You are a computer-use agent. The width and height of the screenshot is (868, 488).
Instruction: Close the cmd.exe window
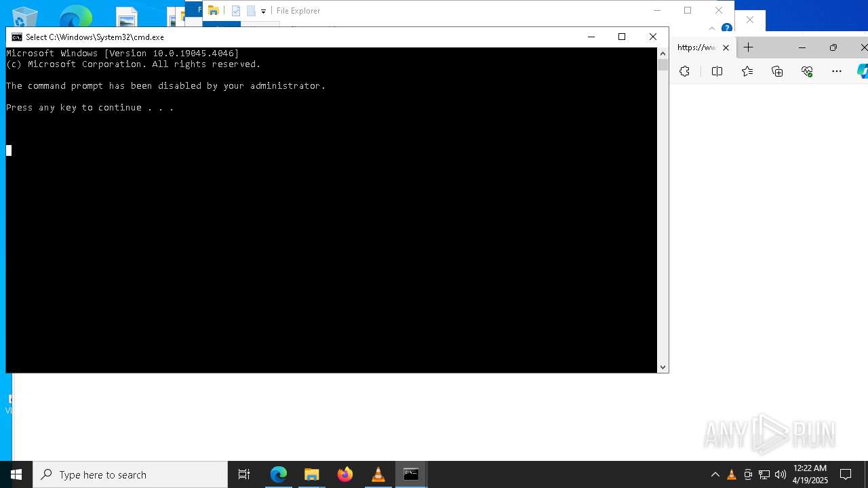click(653, 37)
